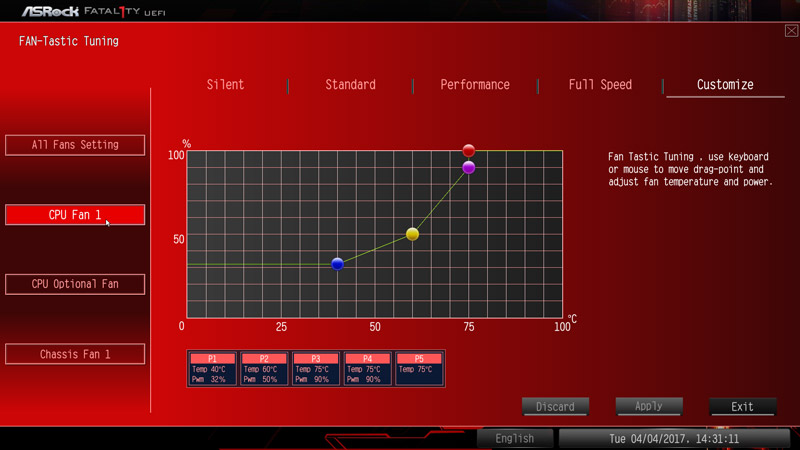Screen dimensions: 800x450
Task: Click the P4 point info box
Action: point(367,368)
